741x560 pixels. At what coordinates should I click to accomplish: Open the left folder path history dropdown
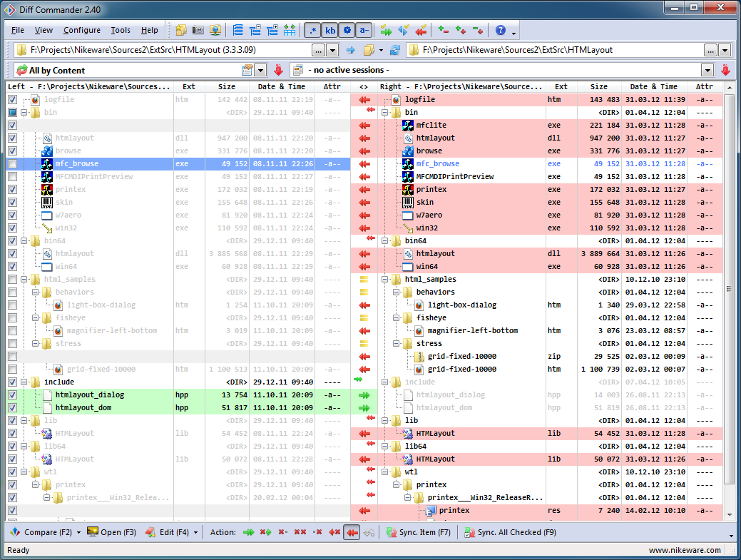(332, 50)
